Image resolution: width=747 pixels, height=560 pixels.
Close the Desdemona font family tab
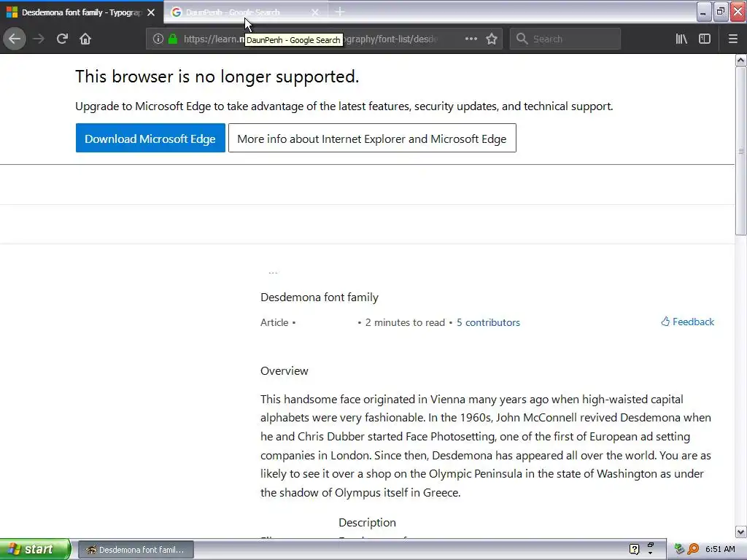(x=151, y=12)
